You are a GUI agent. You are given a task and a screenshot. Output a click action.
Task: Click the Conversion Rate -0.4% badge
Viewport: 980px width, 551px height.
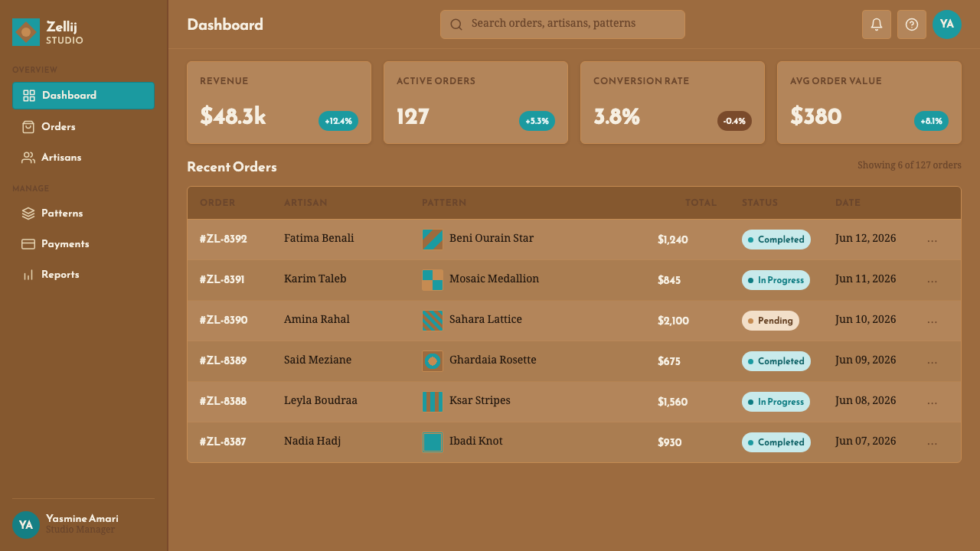click(x=734, y=121)
